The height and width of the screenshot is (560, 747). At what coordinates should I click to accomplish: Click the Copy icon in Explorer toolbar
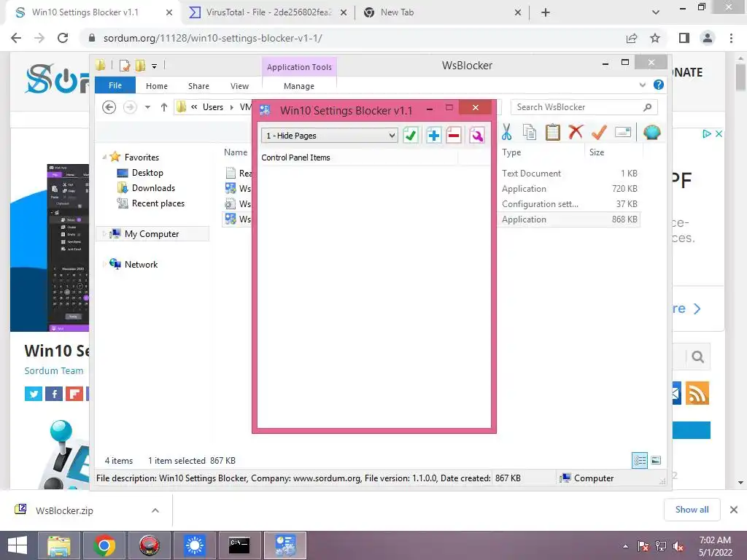530,132
